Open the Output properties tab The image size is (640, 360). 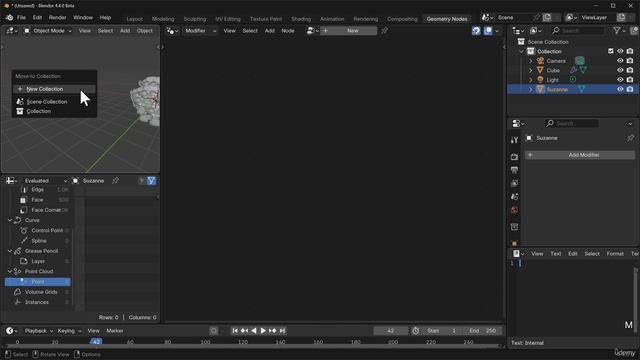tap(514, 170)
